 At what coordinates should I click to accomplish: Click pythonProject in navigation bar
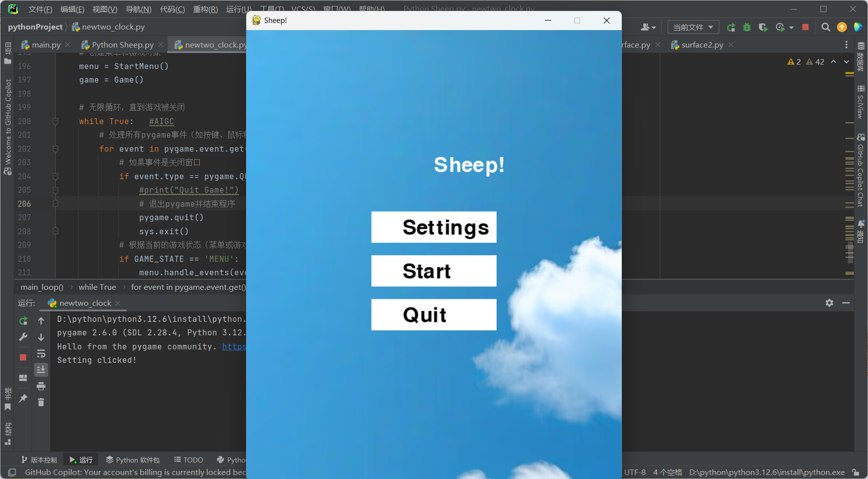35,27
